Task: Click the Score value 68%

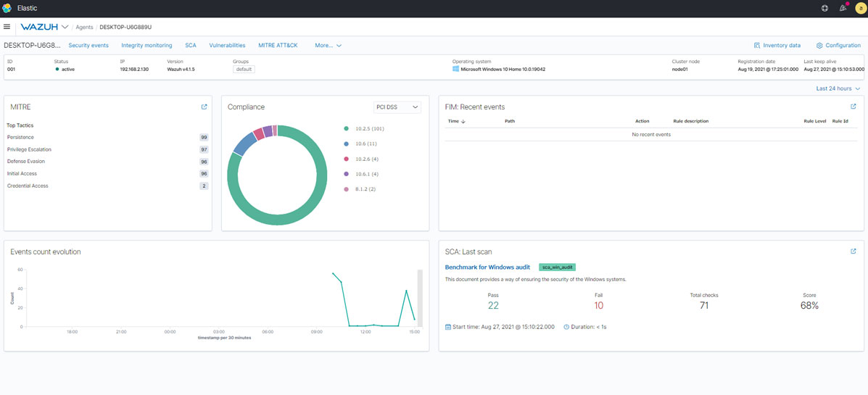Action: [809, 305]
